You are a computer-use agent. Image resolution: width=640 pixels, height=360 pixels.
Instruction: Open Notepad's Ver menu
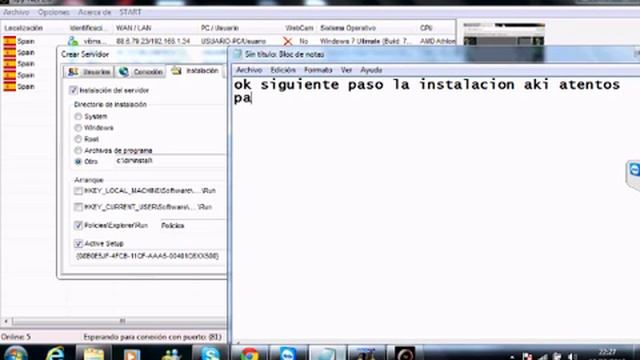(x=347, y=70)
